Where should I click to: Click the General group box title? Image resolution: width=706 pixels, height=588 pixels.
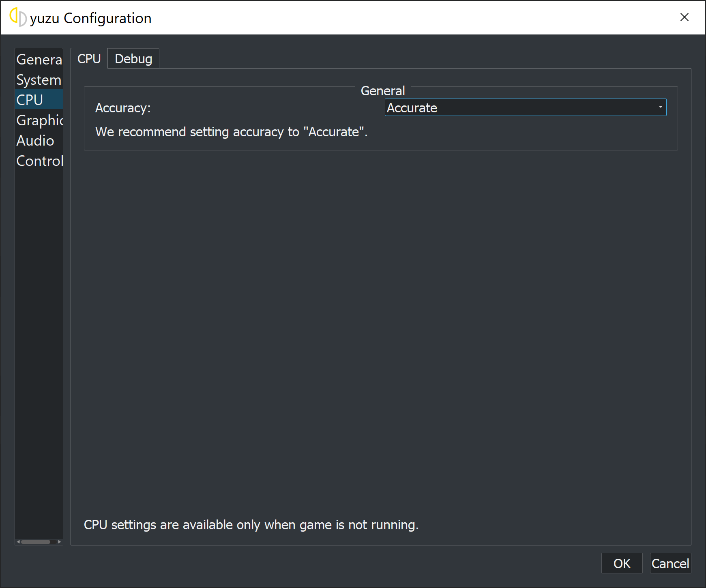pos(383,91)
